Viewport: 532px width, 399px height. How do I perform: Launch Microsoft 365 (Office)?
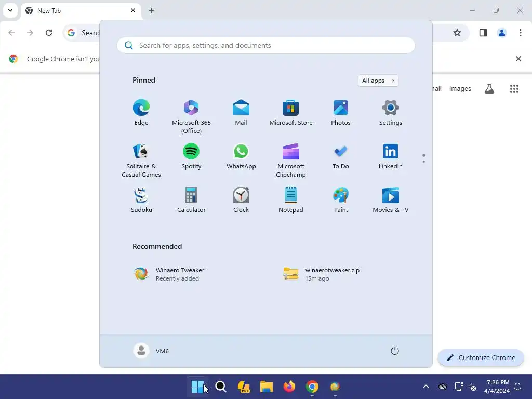click(x=191, y=116)
